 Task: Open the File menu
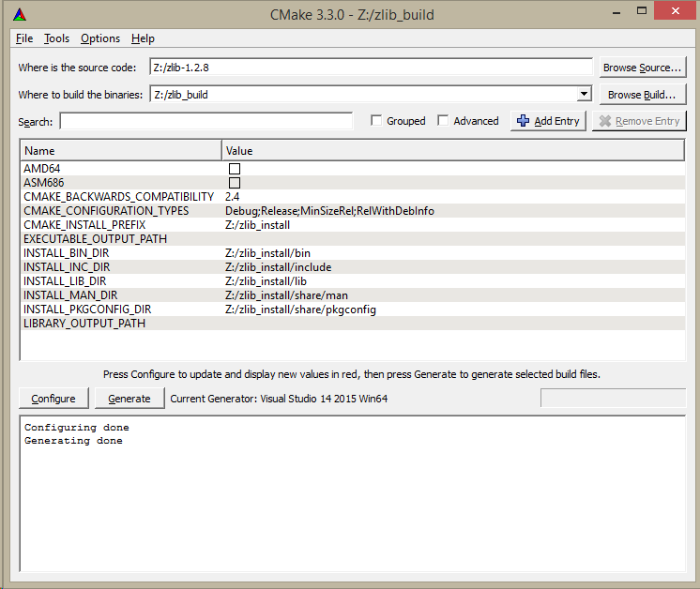24,38
